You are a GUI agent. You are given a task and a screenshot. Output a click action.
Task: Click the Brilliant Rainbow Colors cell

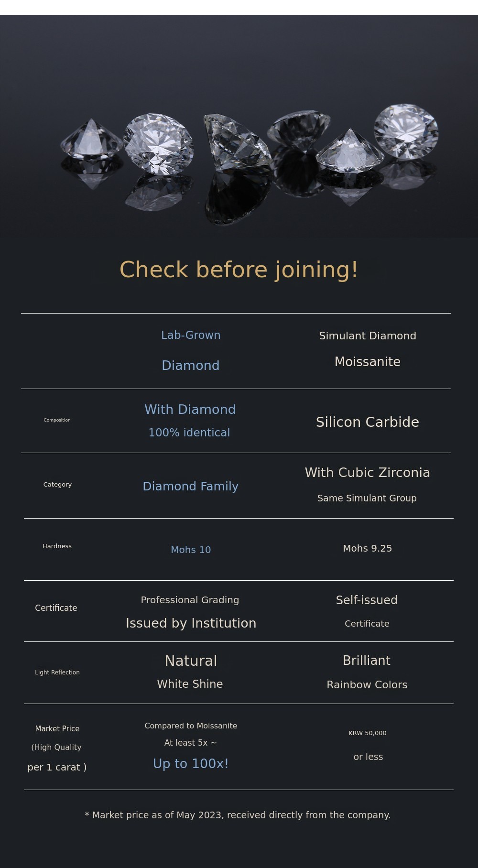367,673
